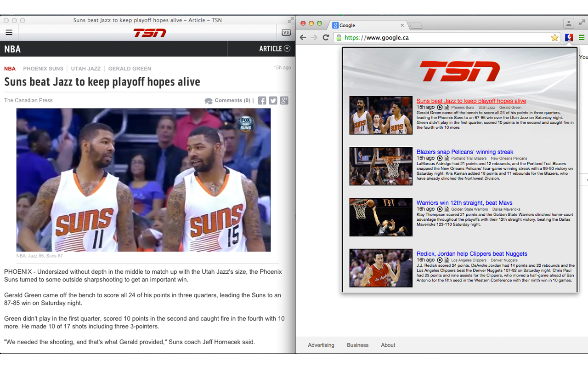The width and height of the screenshot is (588, 368).
Task: Click the Los Angeles Clippers tag in the popup
Action: click(469, 261)
